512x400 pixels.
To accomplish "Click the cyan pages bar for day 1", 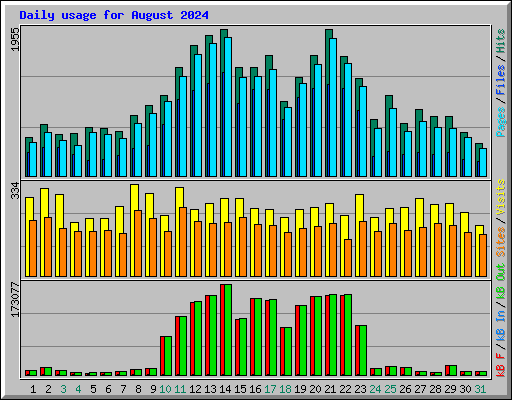I will 33,159.
